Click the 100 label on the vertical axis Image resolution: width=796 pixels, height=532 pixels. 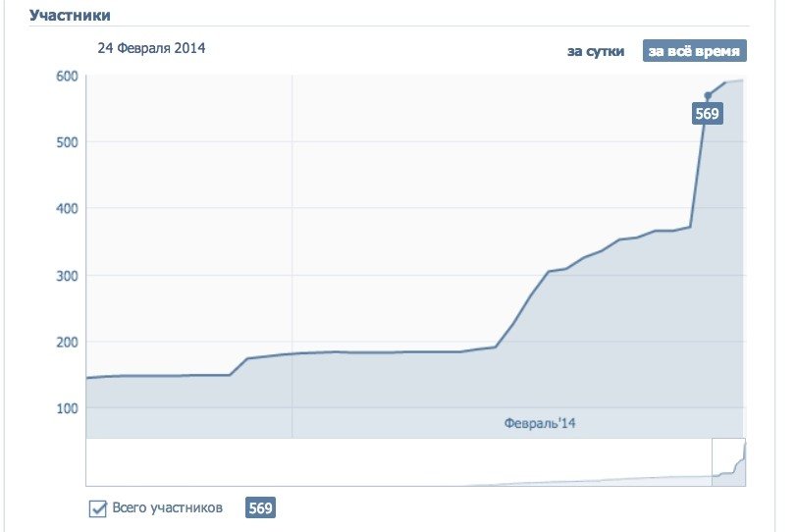67,408
